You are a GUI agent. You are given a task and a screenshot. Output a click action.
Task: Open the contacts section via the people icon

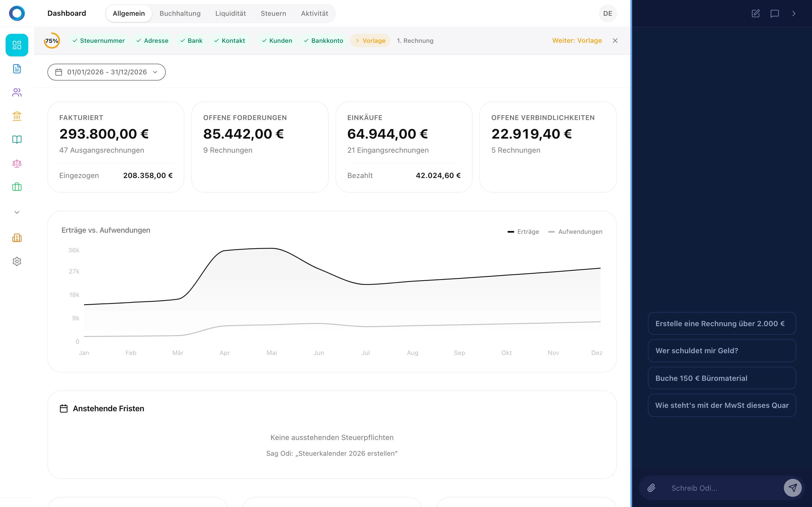tap(17, 93)
